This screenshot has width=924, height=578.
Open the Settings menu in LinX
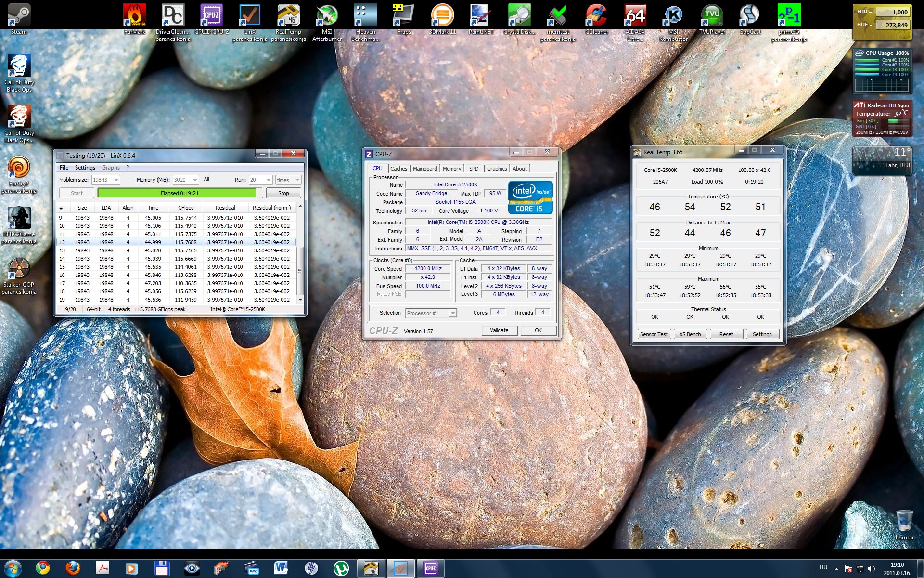85,168
